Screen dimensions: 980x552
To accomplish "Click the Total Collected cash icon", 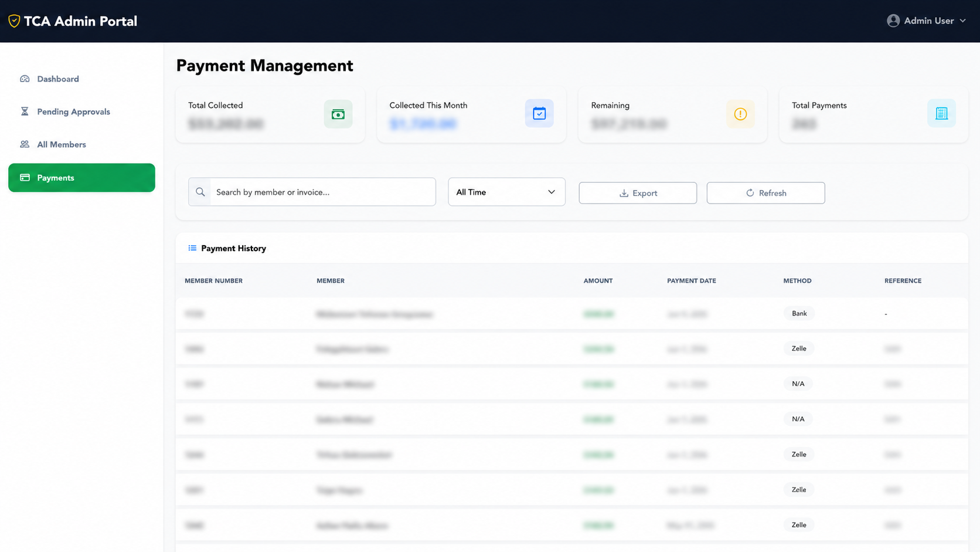I will pos(338,114).
